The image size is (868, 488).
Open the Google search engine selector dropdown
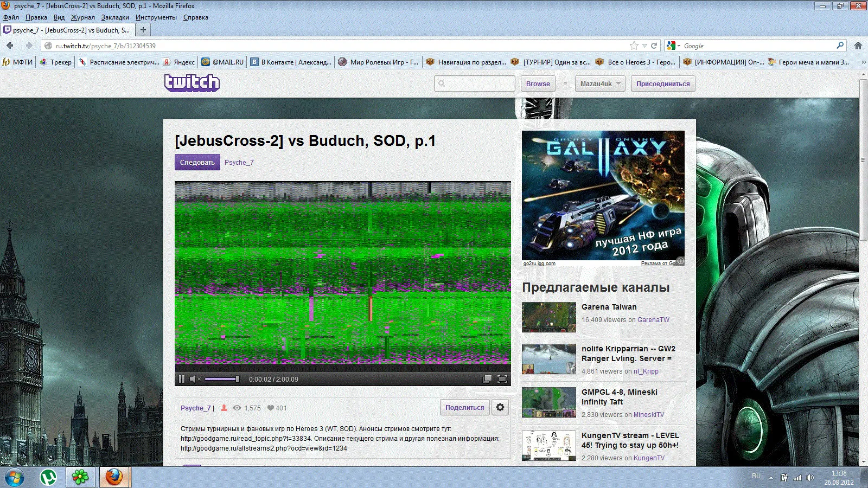click(x=673, y=46)
